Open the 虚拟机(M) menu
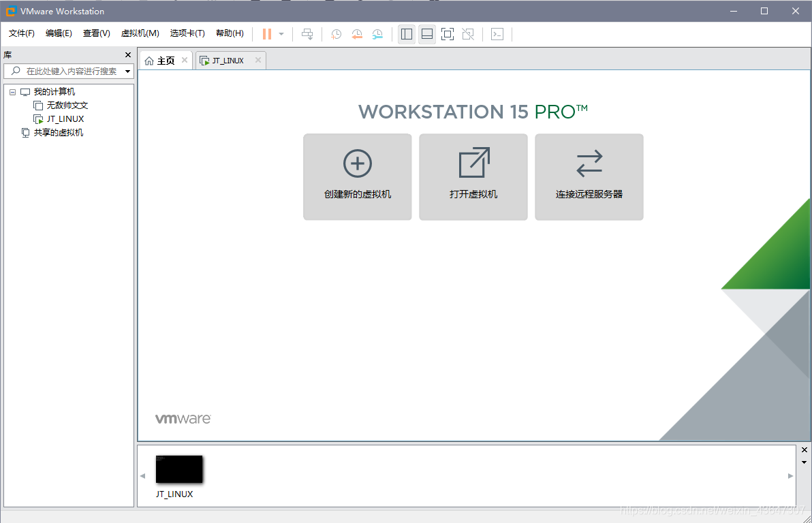 coord(140,33)
